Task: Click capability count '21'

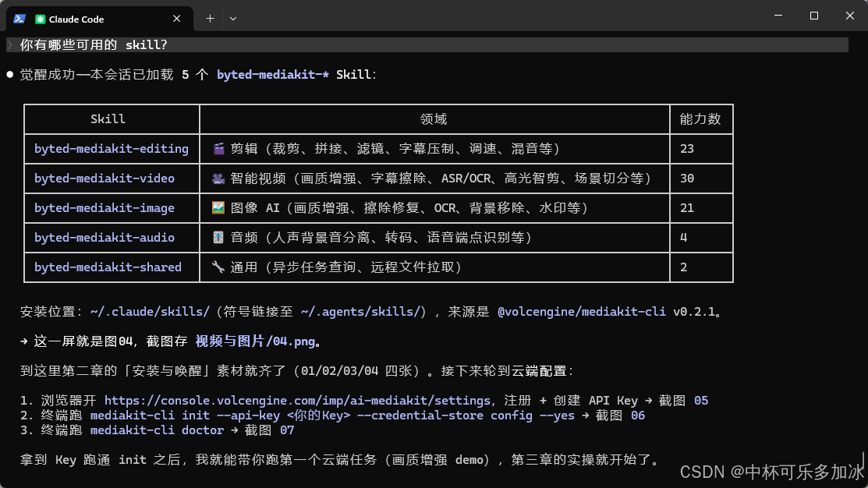Action: (687, 208)
